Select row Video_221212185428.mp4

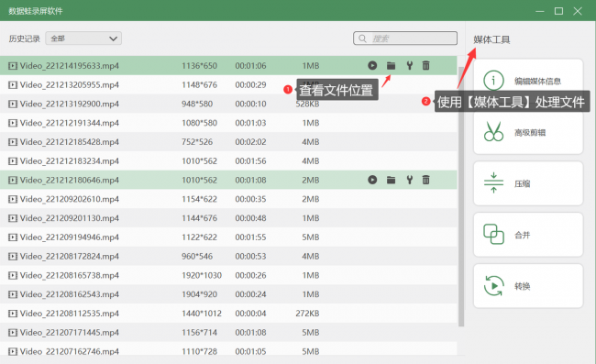coord(228,142)
